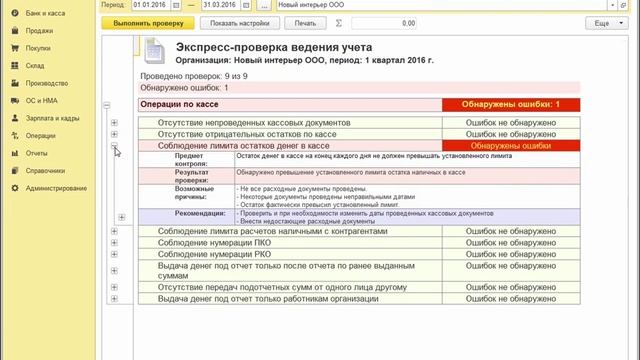This screenshot has height=360, width=640.
Task: Open Отчеты menu section
Action: 36,153
